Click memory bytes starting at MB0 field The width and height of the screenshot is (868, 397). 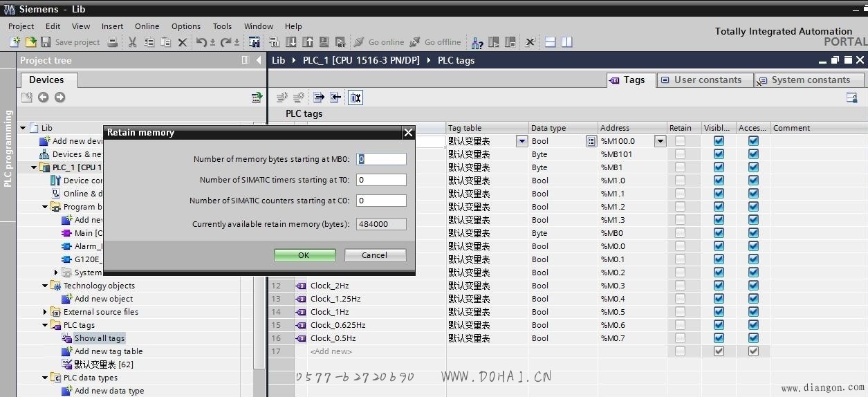pyautogui.click(x=381, y=159)
